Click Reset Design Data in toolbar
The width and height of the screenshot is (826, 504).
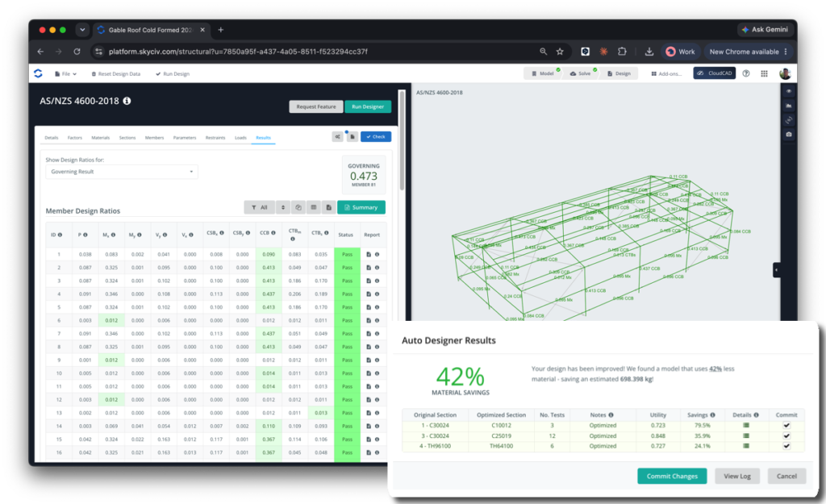(x=116, y=73)
